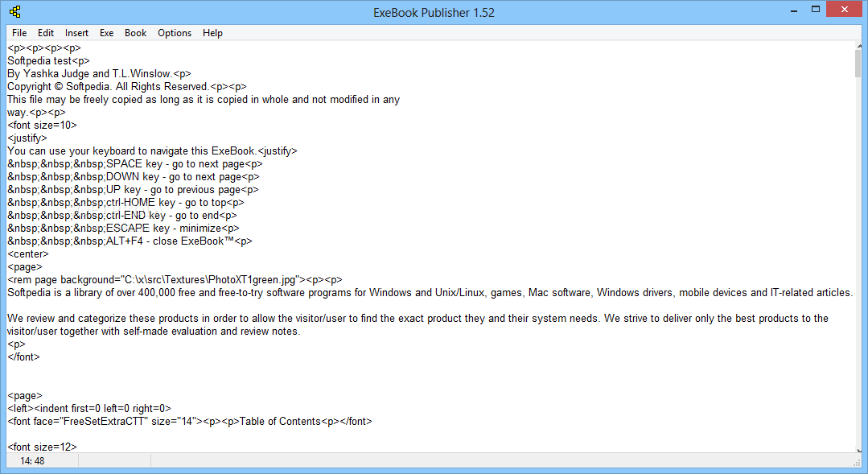
Task: Click the '<font size=12>' tag line
Action: (42, 447)
